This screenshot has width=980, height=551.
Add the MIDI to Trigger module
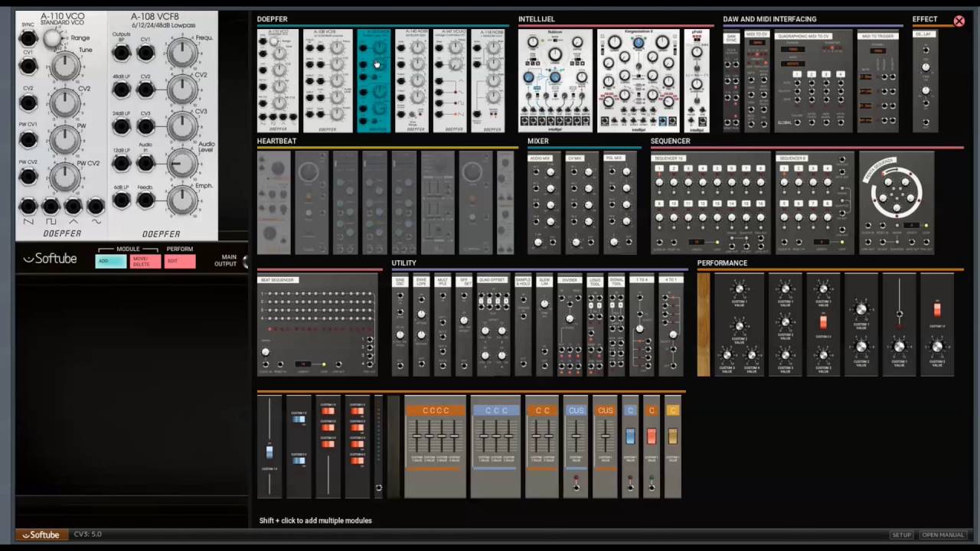878,81
